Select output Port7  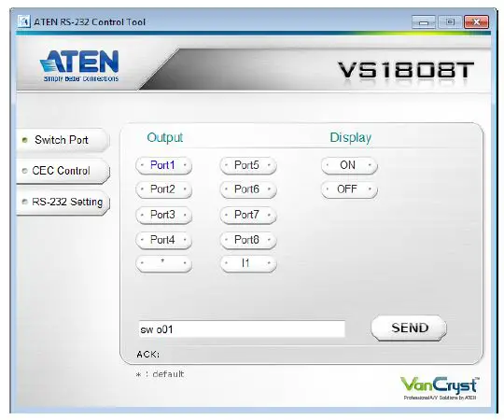click(x=248, y=215)
